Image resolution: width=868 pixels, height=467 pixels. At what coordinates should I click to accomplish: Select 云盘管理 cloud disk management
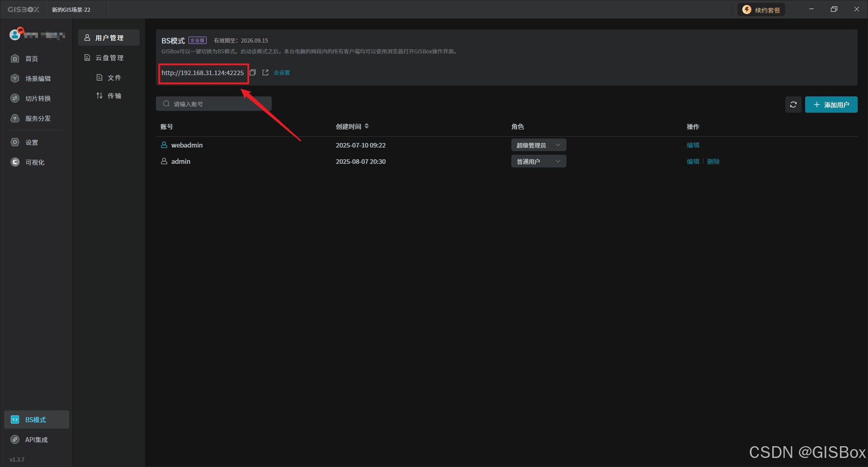pos(109,58)
